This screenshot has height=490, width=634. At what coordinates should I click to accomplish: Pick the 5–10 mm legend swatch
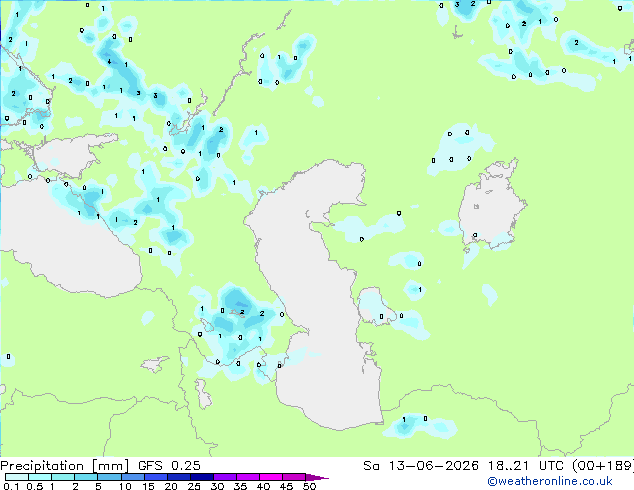pyautogui.click(x=109, y=477)
